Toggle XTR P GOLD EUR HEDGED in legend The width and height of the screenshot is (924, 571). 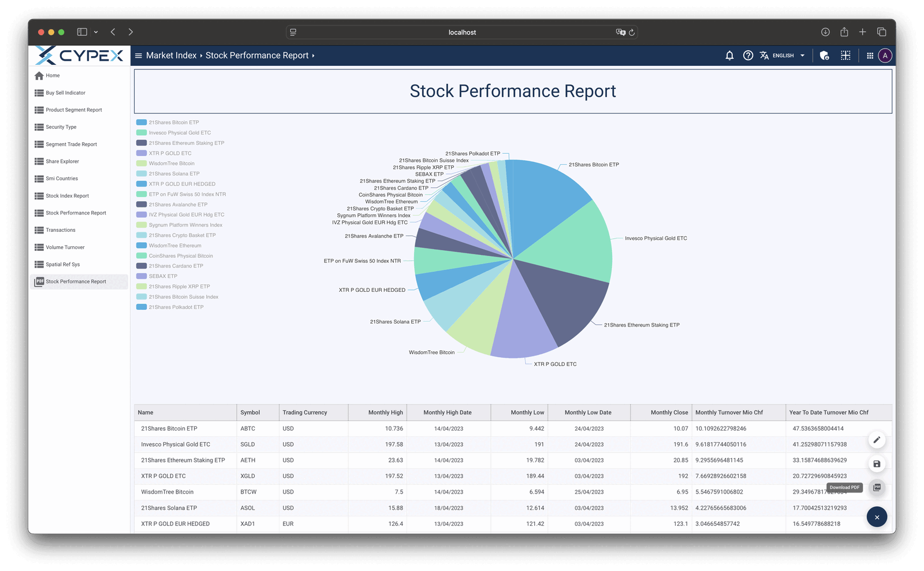pos(176,184)
